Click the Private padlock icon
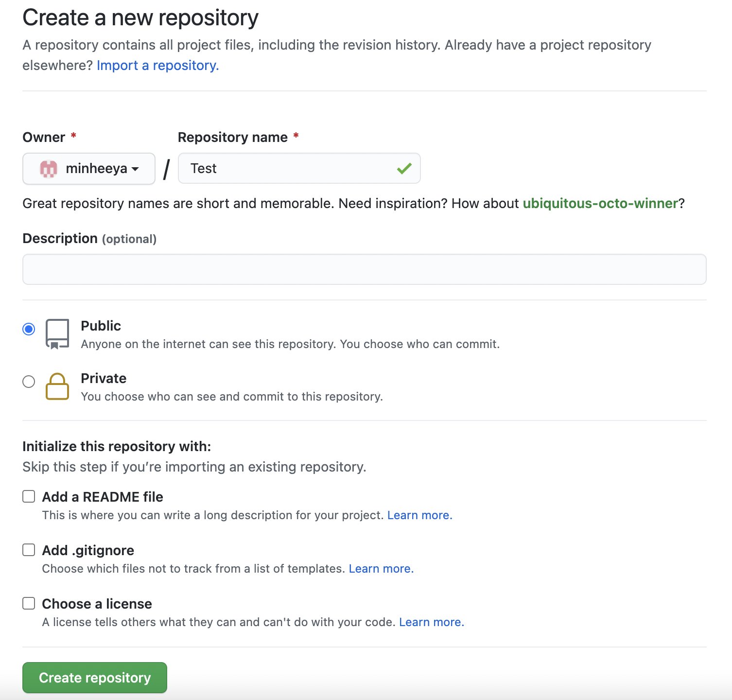The width and height of the screenshot is (732, 700). [57, 386]
